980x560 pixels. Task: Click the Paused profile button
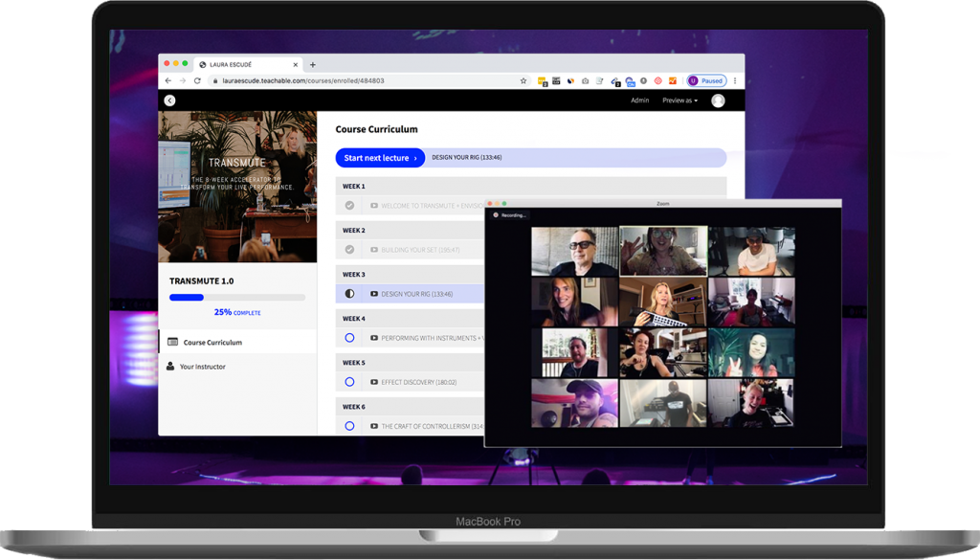(706, 80)
